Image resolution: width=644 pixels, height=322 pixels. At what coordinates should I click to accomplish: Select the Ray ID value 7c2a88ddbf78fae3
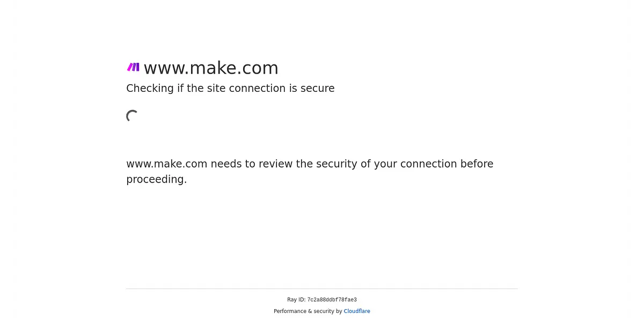click(332, 300)
